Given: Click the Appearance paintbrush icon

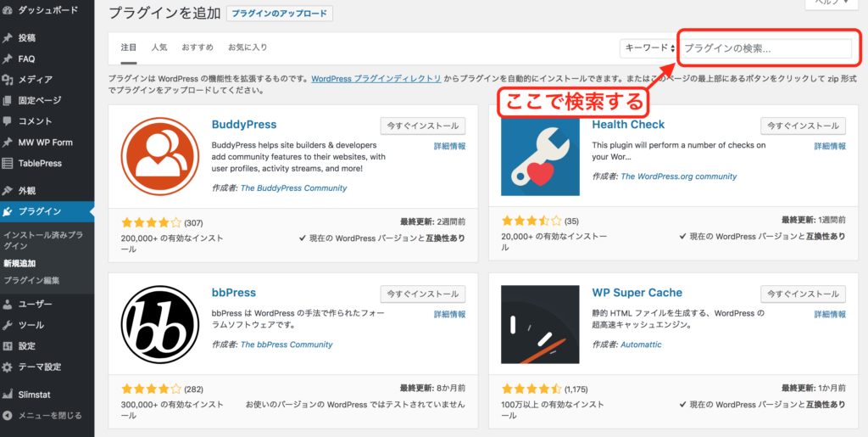Looking at the screenshot, I should [8, 191].
